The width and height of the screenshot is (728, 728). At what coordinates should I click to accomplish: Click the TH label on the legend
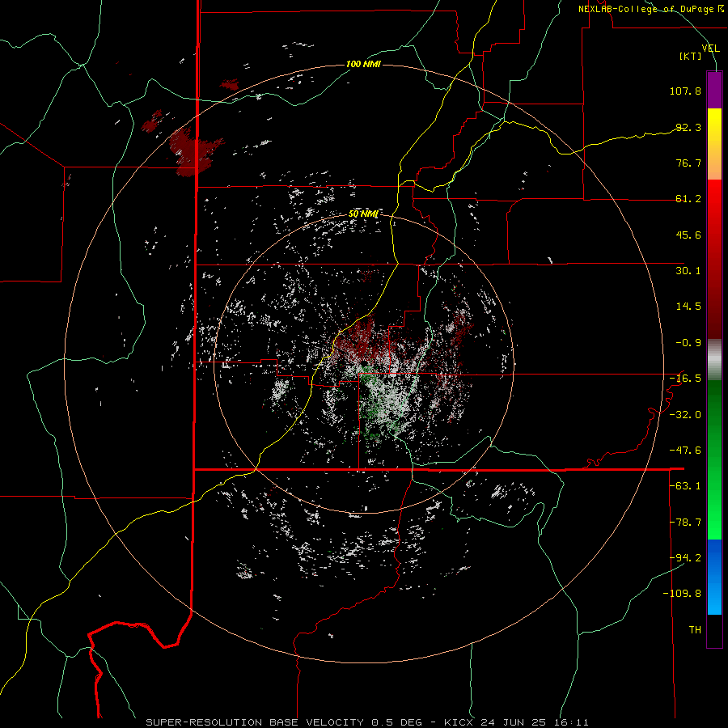pos(695,630)
